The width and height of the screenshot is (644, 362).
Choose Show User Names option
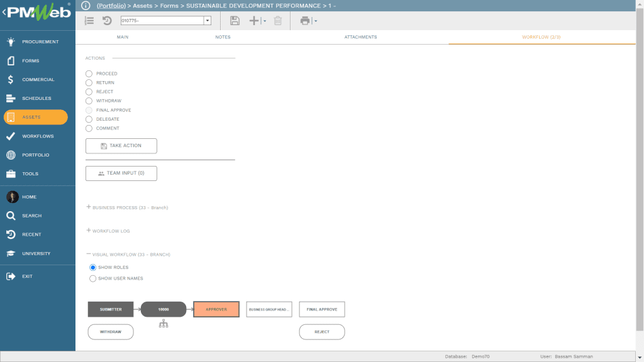pos(93,278)
